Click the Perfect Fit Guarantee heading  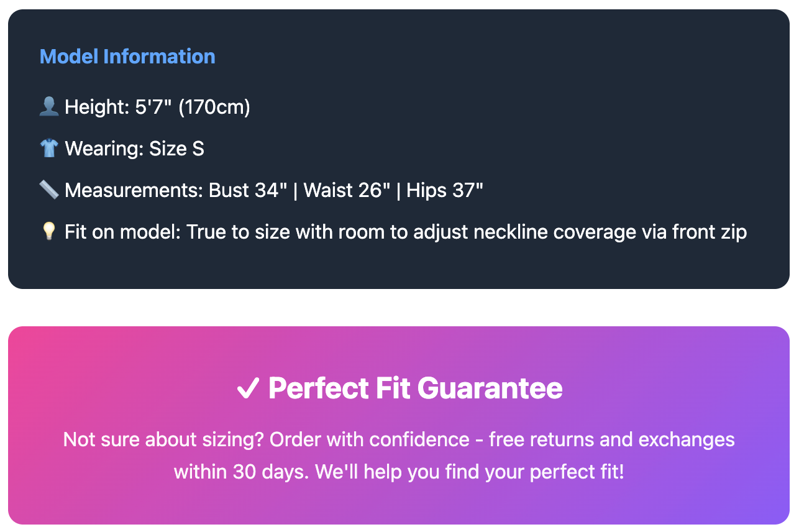click(415, 389)
